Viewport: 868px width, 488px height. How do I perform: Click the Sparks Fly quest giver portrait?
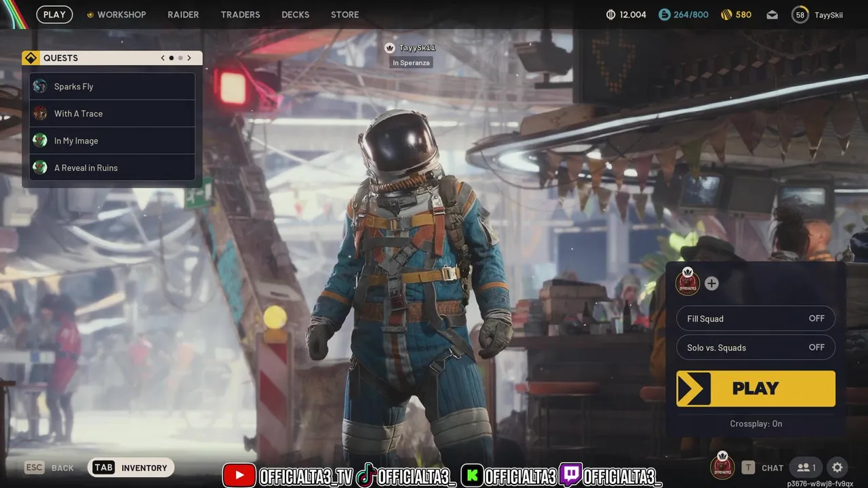coord(40,86)
